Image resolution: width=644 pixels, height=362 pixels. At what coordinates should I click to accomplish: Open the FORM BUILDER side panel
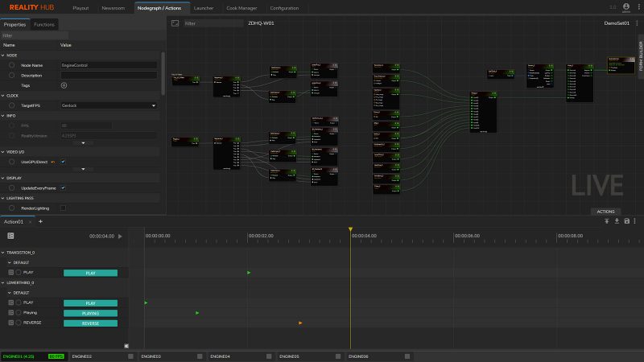coord(640,56)
